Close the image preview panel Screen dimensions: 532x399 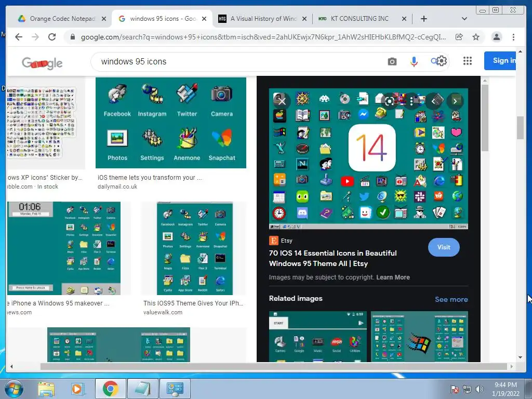tap(282, 101)
